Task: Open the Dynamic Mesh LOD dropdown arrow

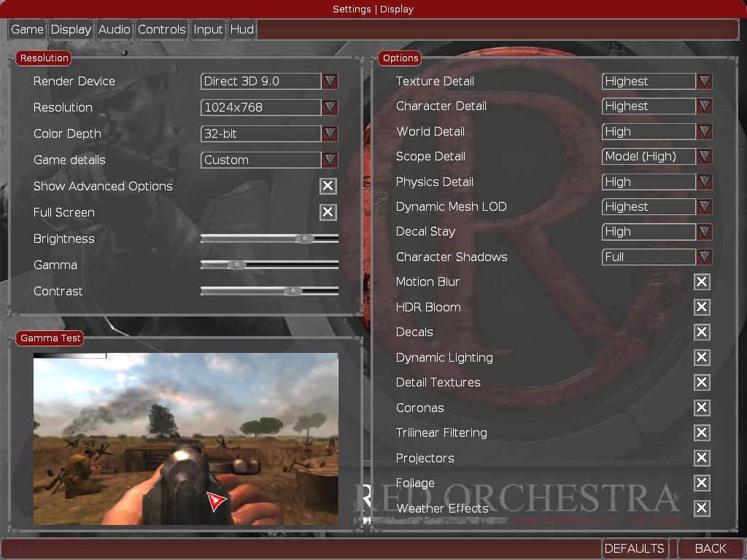Action: click(704, 206)
